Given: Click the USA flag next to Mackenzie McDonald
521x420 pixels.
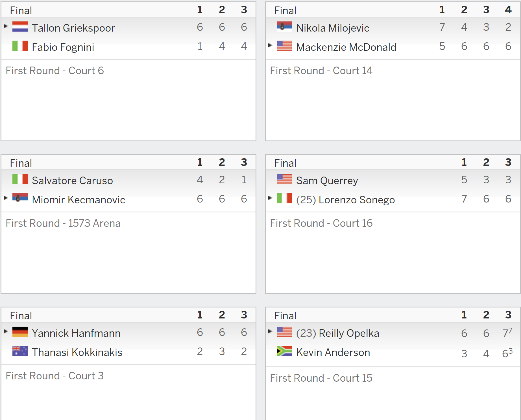Looking at the screenshot, I should point(284,46).
